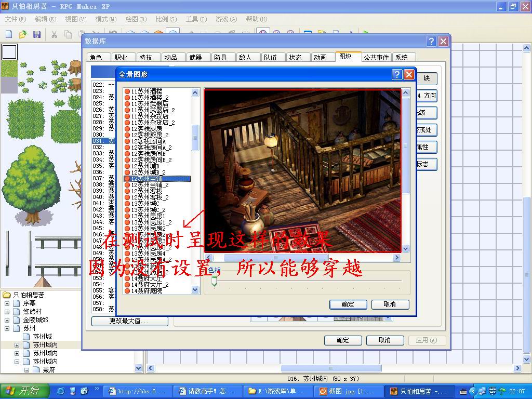
Task: Click 取消 in the 数据库 dialog
Action: (x=385, y=340)
